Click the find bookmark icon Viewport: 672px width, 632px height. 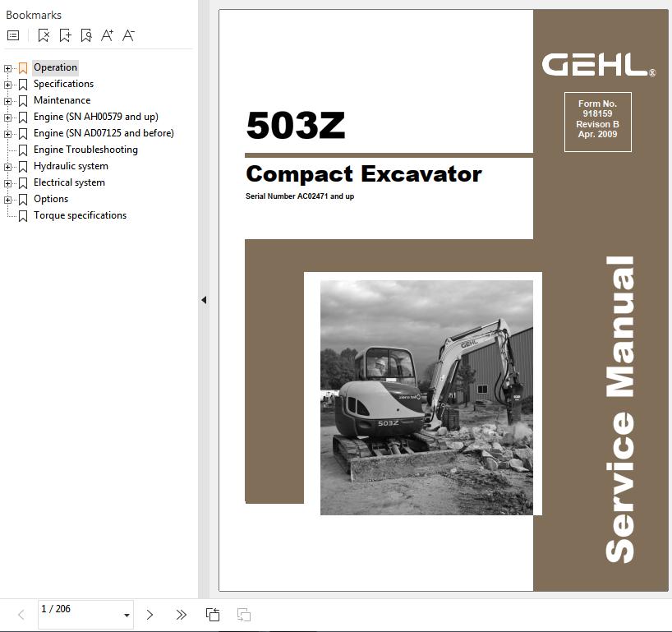86,35
